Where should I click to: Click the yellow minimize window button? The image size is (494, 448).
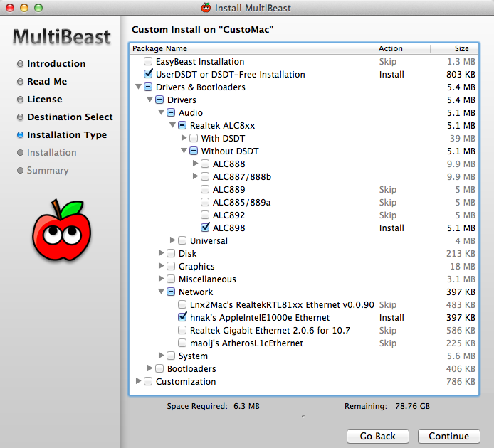(24, 8)
